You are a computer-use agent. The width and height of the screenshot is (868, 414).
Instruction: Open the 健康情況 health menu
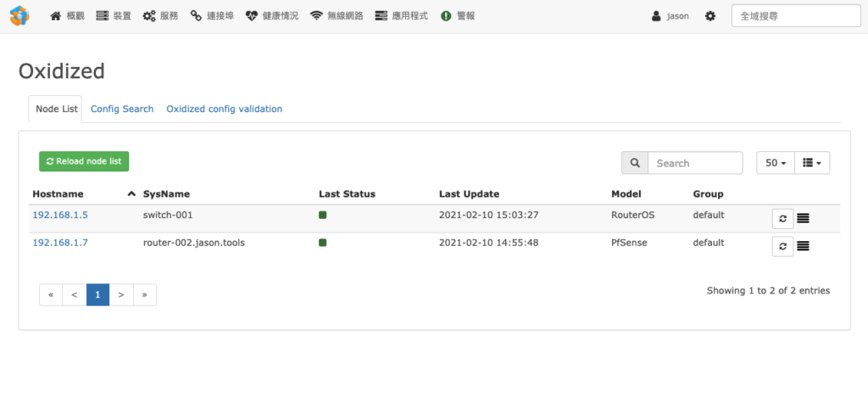click(272, 16)
